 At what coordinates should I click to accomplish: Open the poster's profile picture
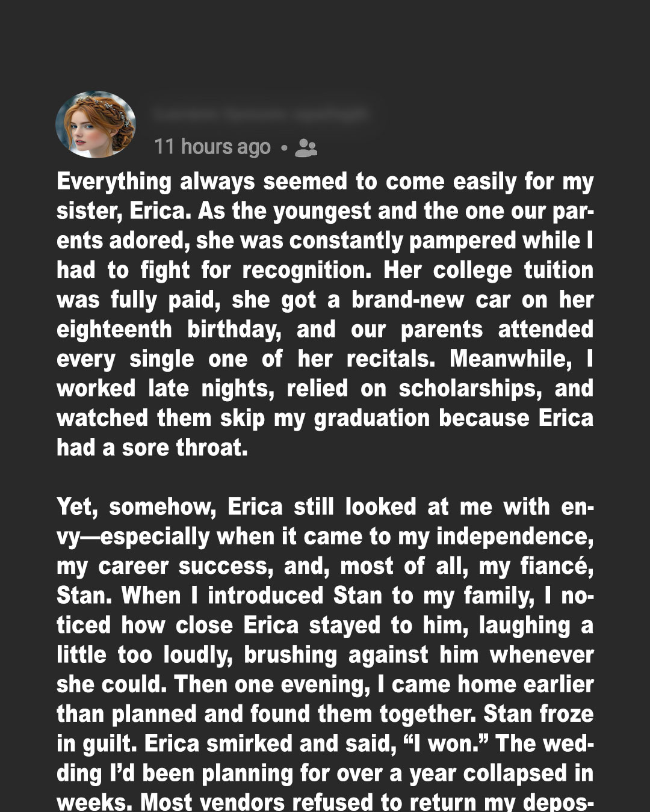pos(96,125)
